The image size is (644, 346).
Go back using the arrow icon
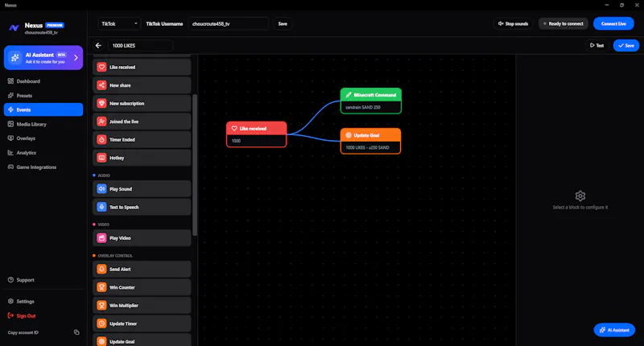(x=98, y=46)
